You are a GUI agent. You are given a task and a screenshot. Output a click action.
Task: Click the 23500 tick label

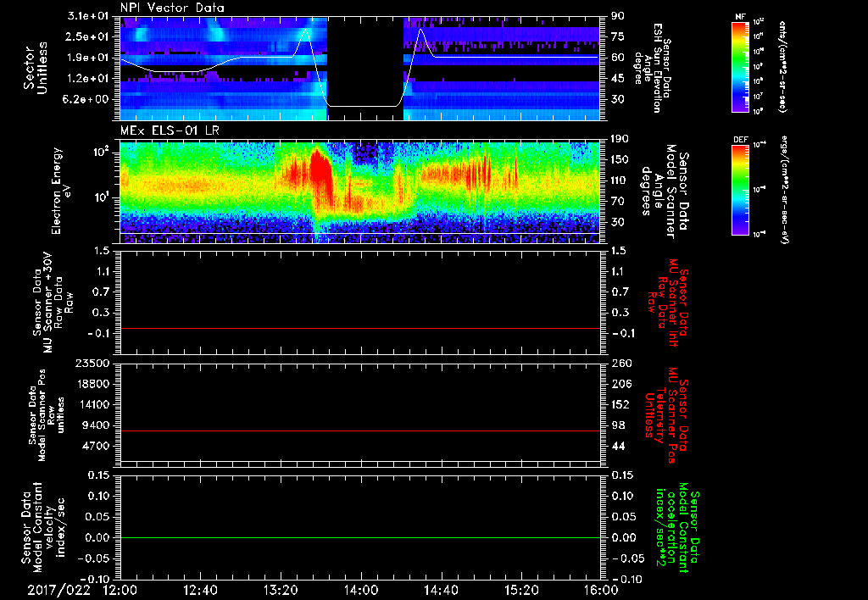pos(93,363)
